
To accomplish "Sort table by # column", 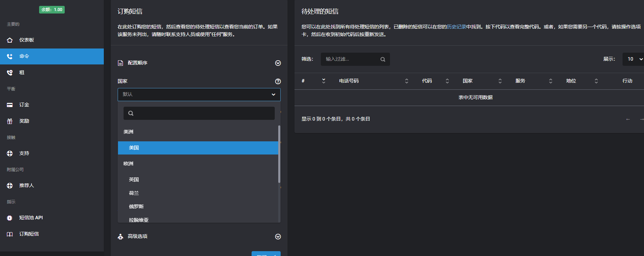I will [x=324, y=81].
